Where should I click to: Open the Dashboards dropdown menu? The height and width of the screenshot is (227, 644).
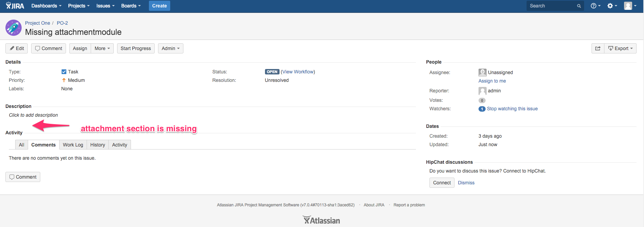point(46,6)
